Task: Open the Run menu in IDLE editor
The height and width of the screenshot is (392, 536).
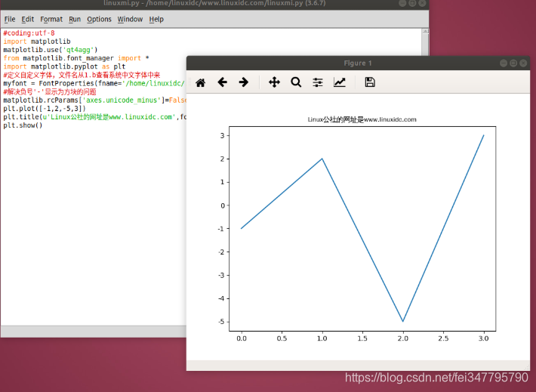Action: coord(75,19)
